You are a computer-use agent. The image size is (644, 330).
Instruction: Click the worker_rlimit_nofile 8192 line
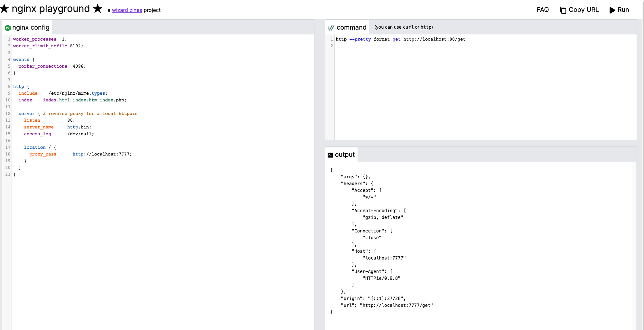click(48, 46)
